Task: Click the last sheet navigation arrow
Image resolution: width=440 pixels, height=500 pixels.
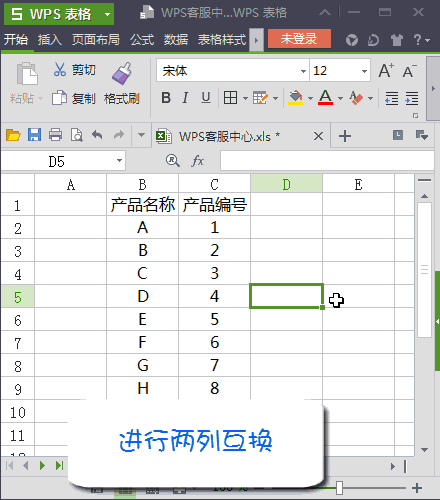Action: click(59, 465)
